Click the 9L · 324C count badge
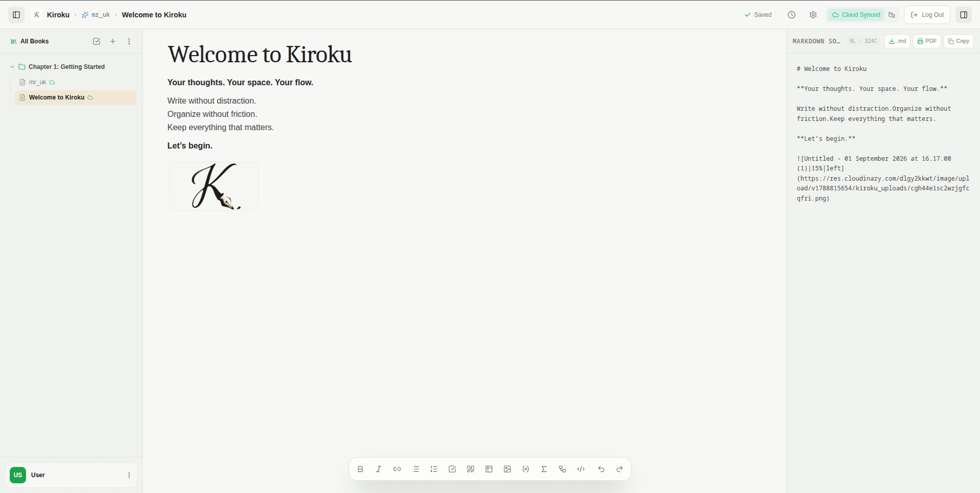The width and height of the screenshot is (980, 493). click(x=863, y=41)
